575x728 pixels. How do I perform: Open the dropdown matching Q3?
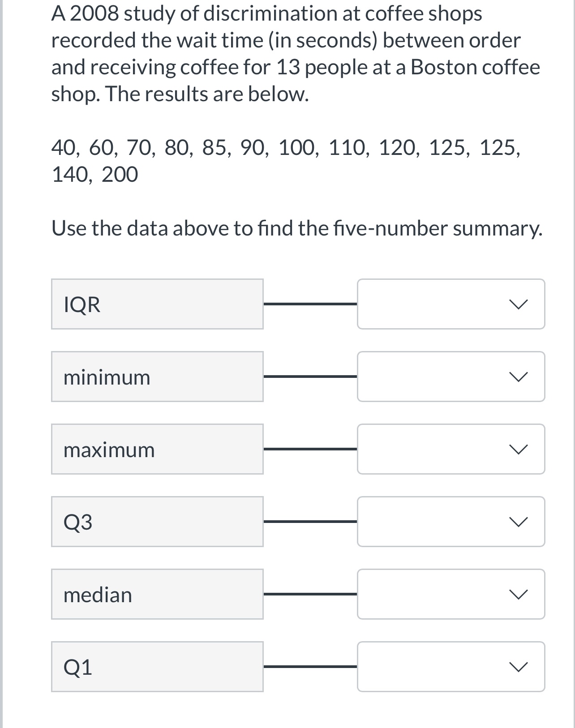click(x=451, y=522)
